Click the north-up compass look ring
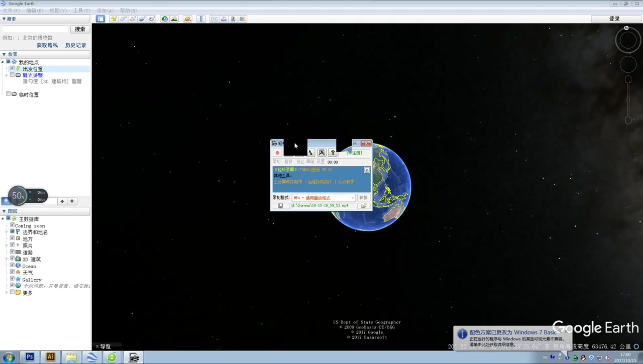 click(628, 41)
